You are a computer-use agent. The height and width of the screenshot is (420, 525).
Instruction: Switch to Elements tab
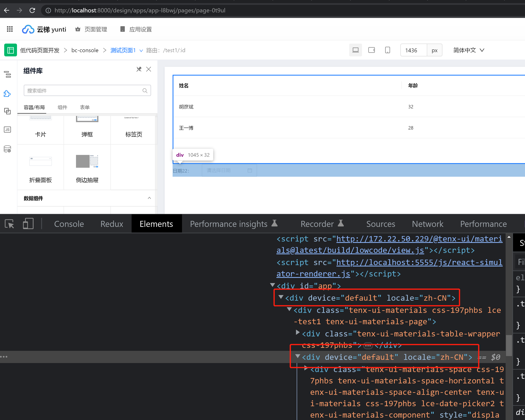[x=156, y=224]
